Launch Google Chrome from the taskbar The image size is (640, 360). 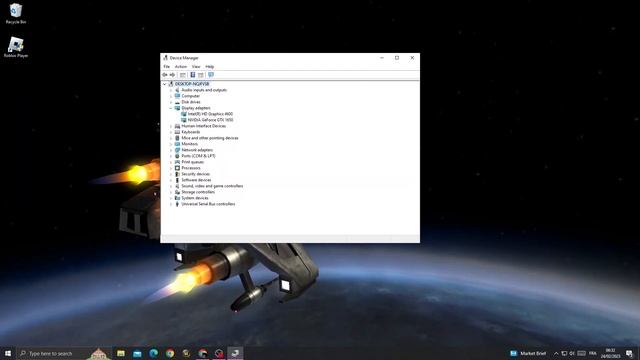pos(170,353)
